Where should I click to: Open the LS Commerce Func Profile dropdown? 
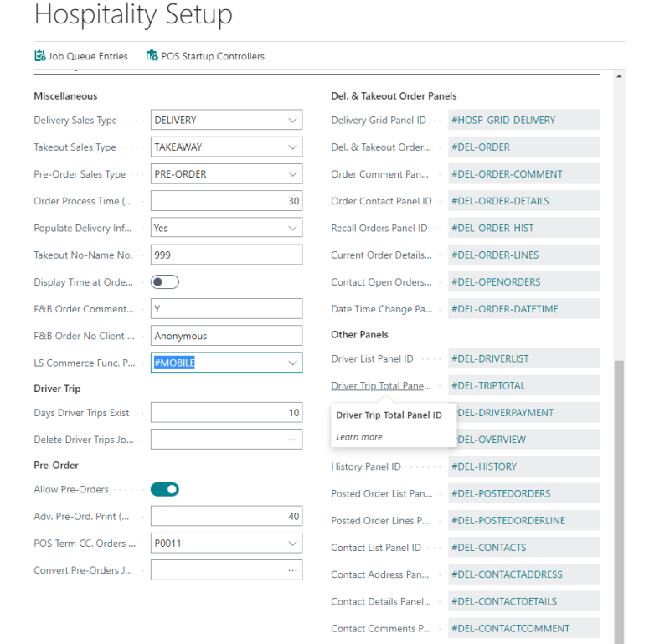point(292,362)
